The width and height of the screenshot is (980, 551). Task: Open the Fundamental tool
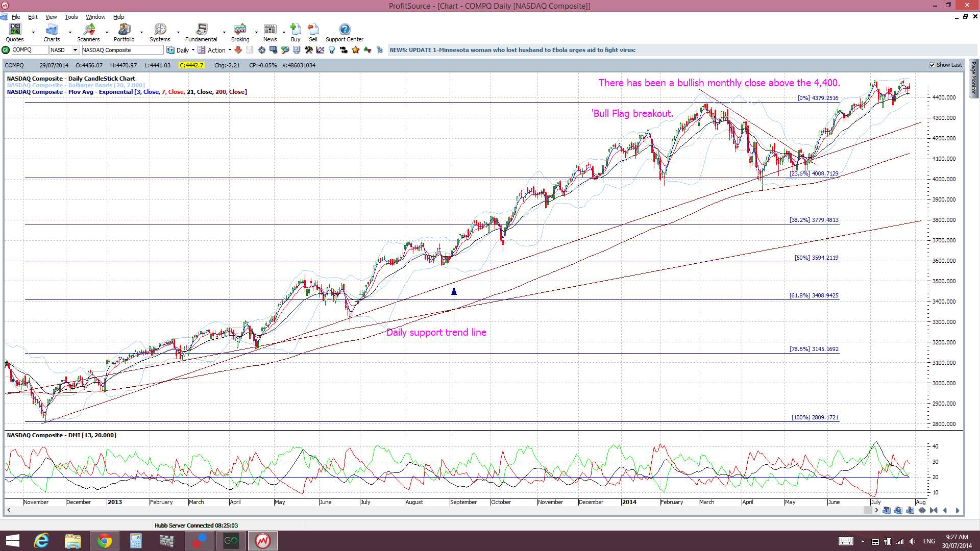(201, 33)
